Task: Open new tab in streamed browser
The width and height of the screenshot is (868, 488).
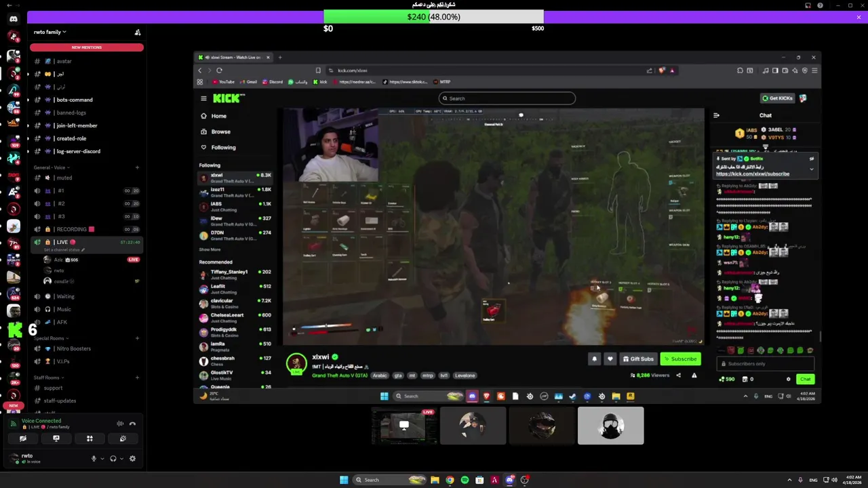Action: (x=280, y=58)
